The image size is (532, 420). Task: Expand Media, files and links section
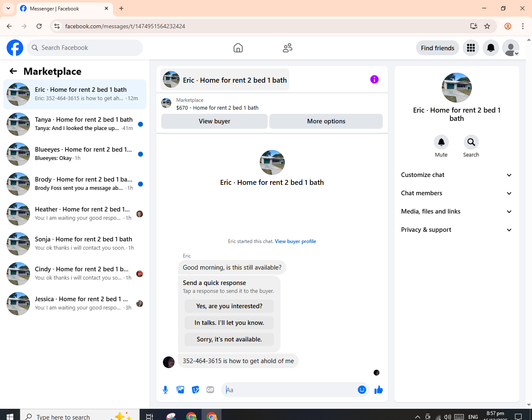point(457,211)
